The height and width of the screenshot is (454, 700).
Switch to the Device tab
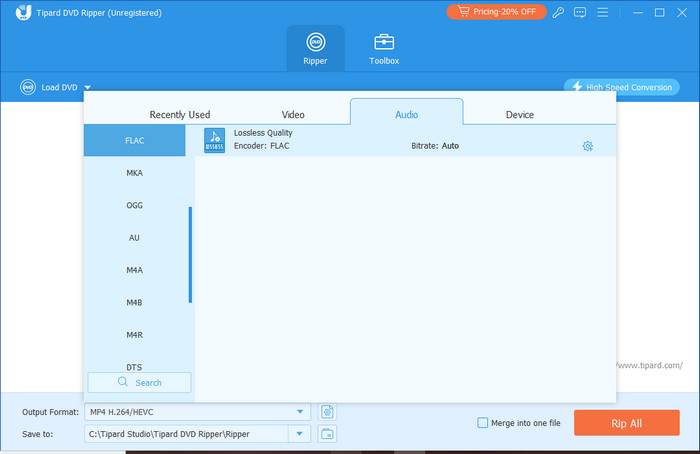[520, 114]
